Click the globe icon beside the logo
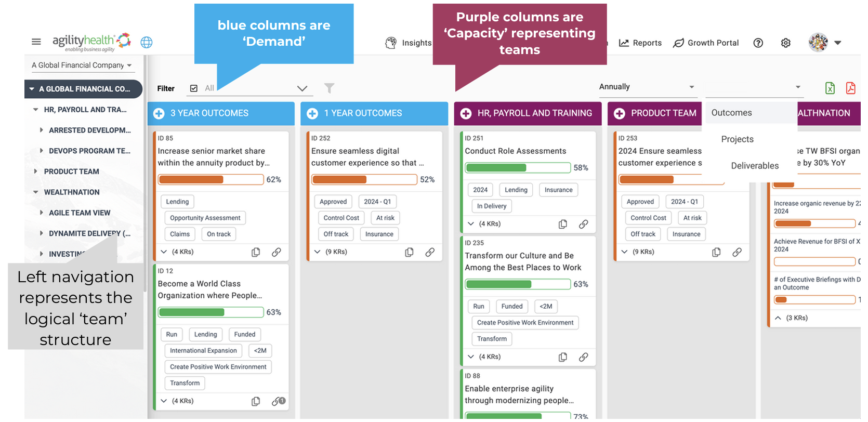Screen dimensions: 868x422 (147, 43)
